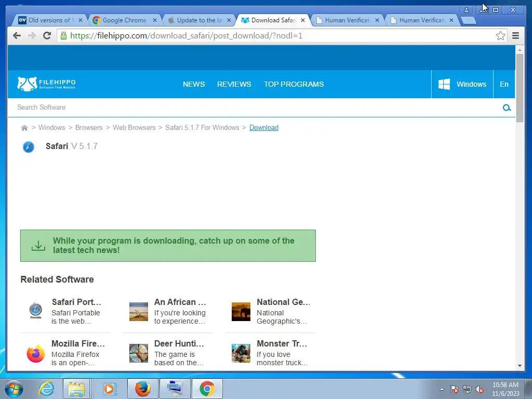Click the network tray icon
532x399 pixels.
tap(467, 389)
